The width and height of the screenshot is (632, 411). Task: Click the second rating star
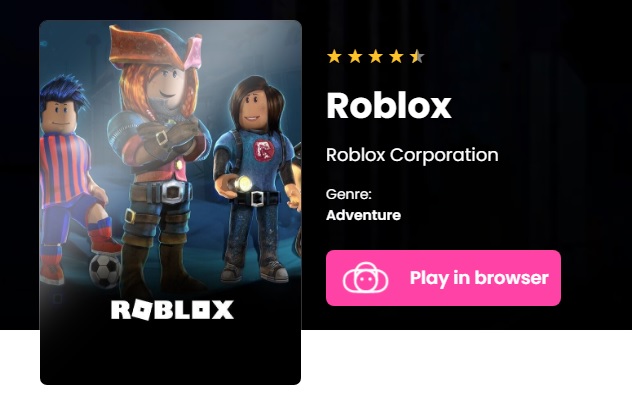click(355, 56)
